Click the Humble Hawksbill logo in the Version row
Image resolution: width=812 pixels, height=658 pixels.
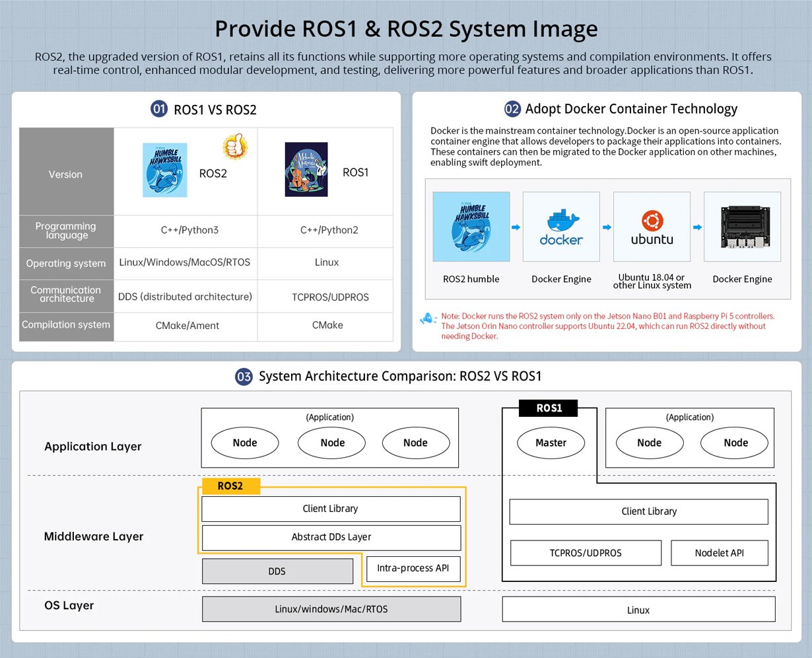tap(165, 170)
